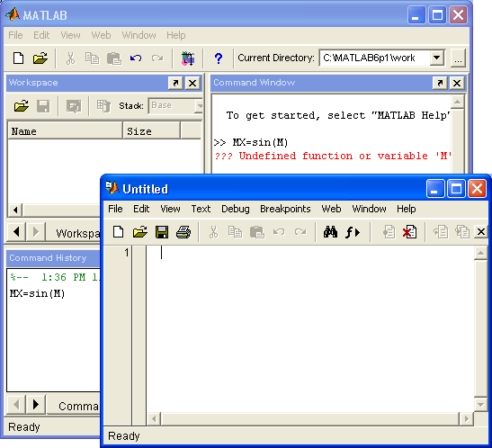Open Help menu in MATLAB main window

(x=176, y=35)
